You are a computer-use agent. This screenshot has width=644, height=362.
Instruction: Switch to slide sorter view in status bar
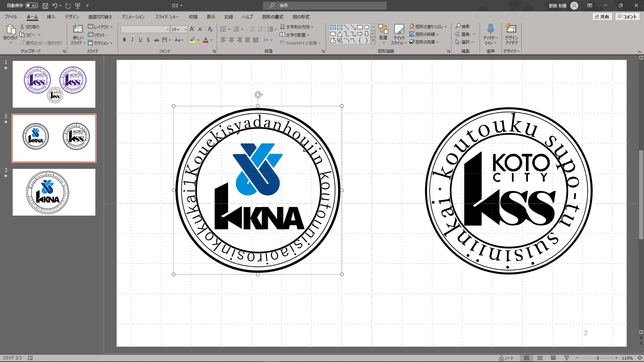(x=540, y=358)
